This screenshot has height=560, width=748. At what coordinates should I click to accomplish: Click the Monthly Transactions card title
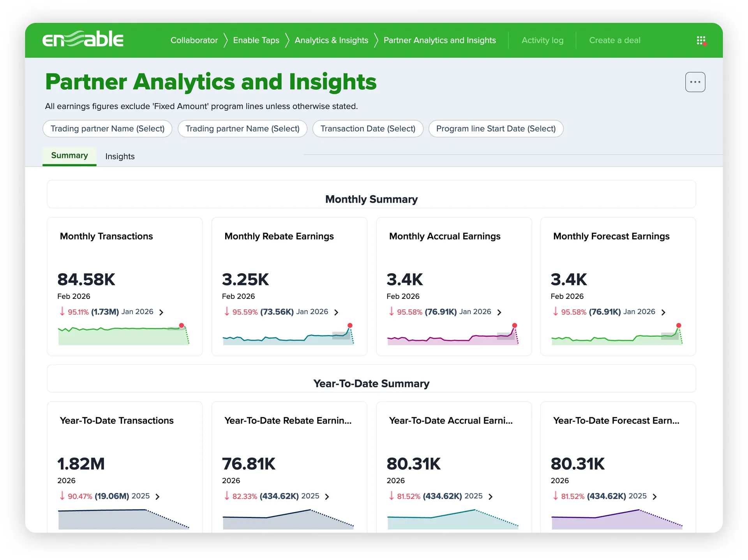point(106,236)
